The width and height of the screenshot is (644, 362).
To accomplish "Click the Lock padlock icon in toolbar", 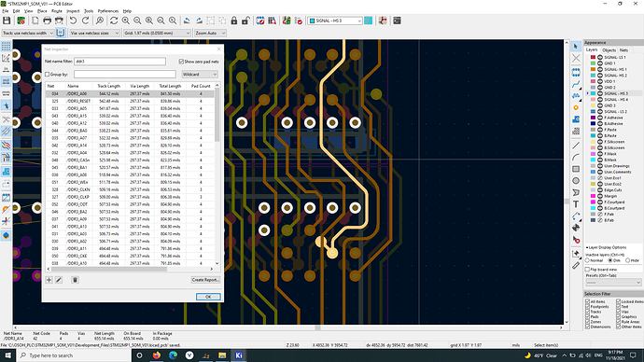I will coord(234,21).
